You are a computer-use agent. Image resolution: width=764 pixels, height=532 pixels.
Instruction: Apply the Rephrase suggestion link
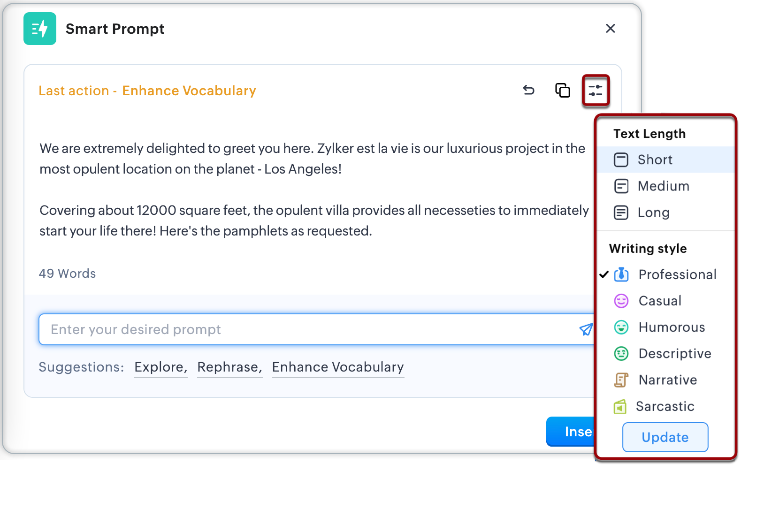tap(229, 367)
